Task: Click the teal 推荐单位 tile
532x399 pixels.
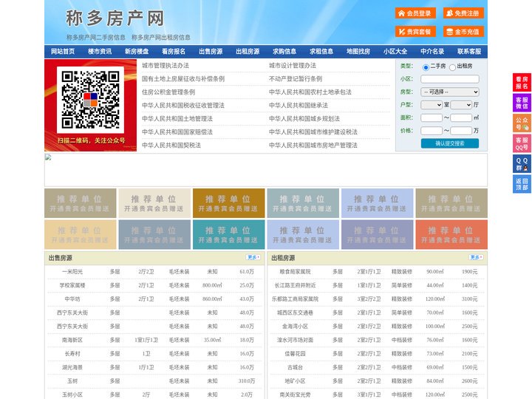Action: point(228,234)
